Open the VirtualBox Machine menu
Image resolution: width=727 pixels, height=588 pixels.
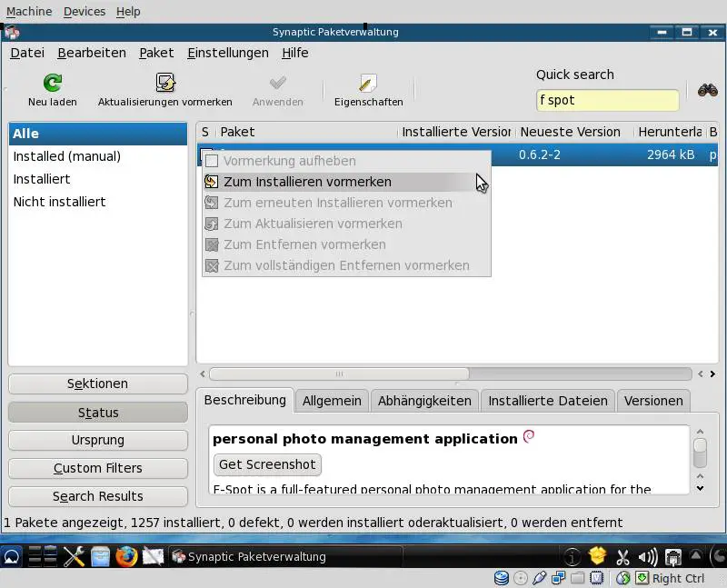coord(29,11)
